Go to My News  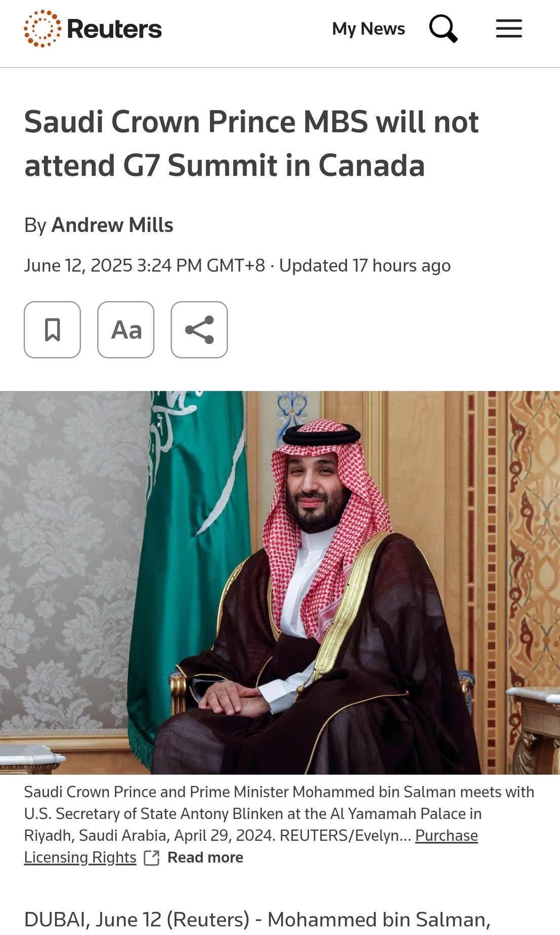pyautogui.click(x=368, y=28)
